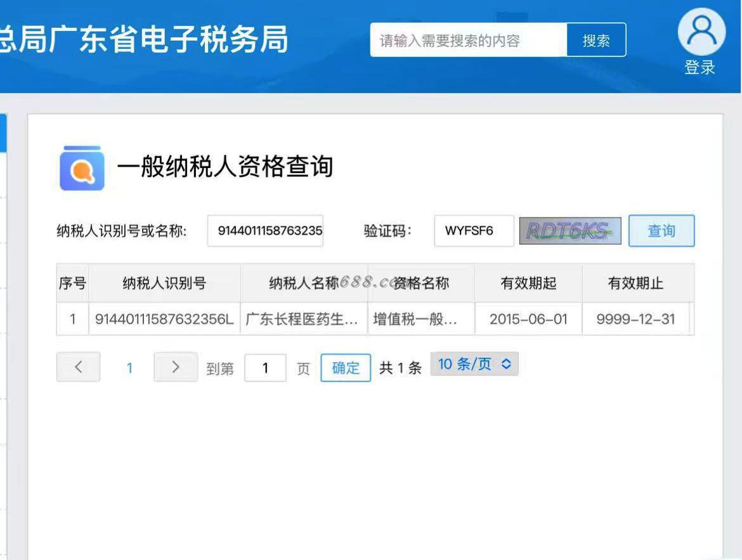
Task: Click the 纳税人识别号 column header
Action: tap(164, 283)
